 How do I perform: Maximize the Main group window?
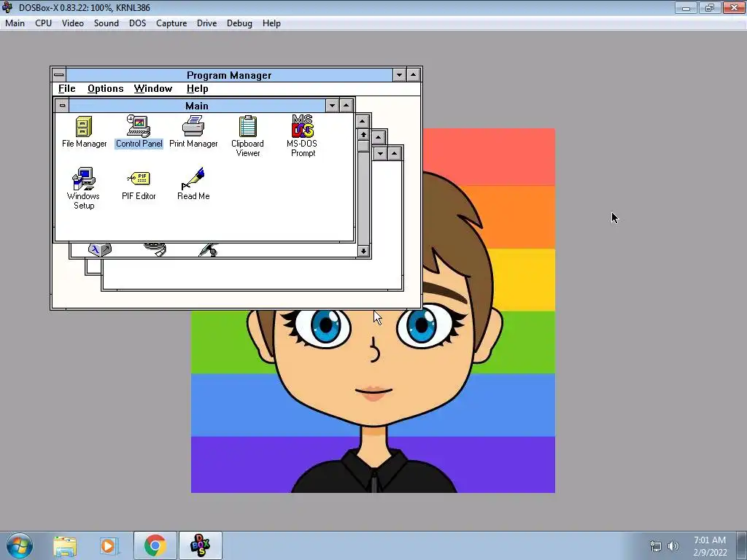pyautogui.click(x=347, y=105)
